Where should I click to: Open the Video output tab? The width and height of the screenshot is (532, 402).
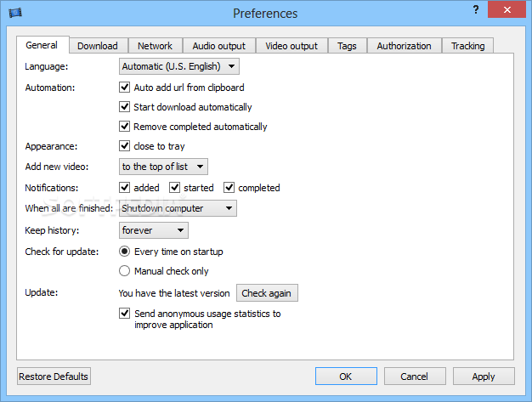pyautogui.click(x=291, y=46)
